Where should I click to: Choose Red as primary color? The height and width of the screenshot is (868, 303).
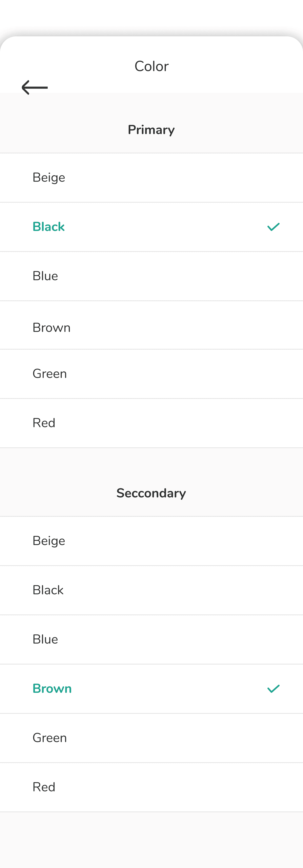pyautogui.click(x=44, y=423)
